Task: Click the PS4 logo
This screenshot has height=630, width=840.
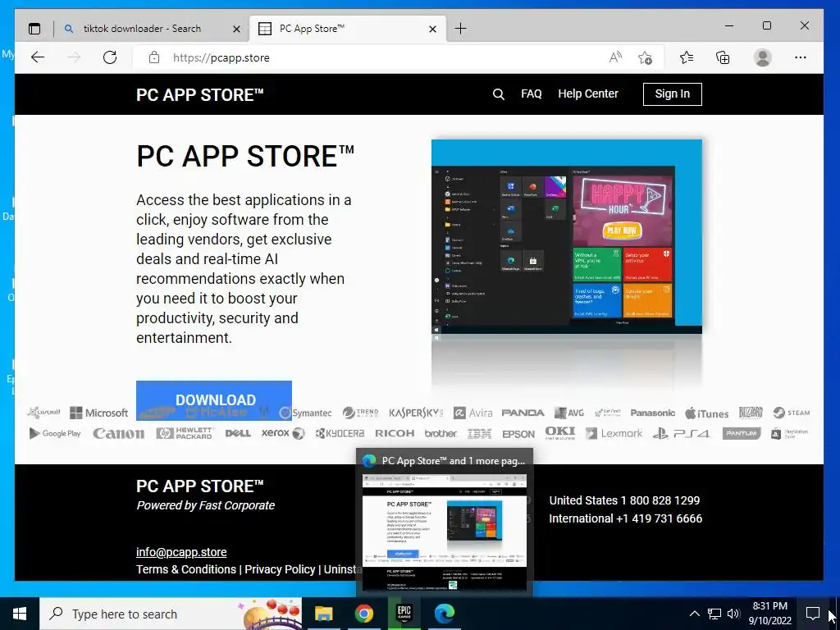Action: [682, 433]
